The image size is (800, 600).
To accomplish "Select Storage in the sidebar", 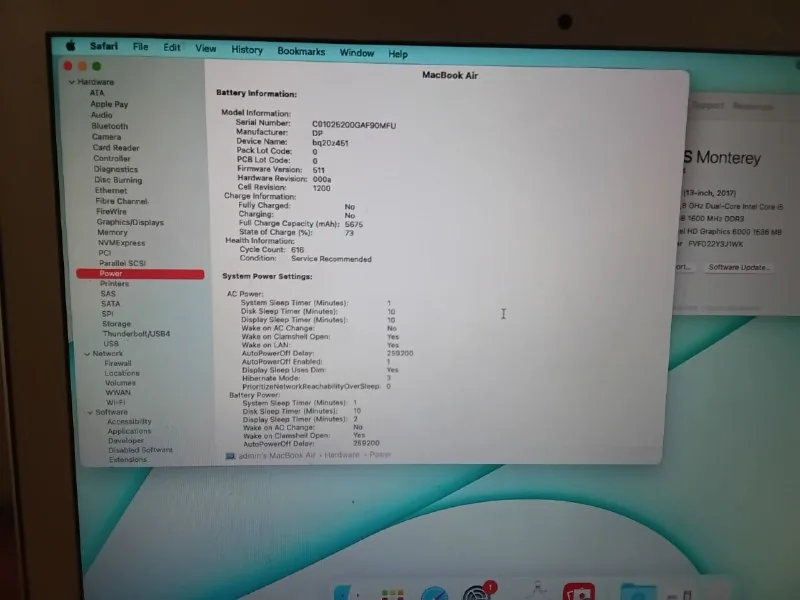I will point(116,324).
